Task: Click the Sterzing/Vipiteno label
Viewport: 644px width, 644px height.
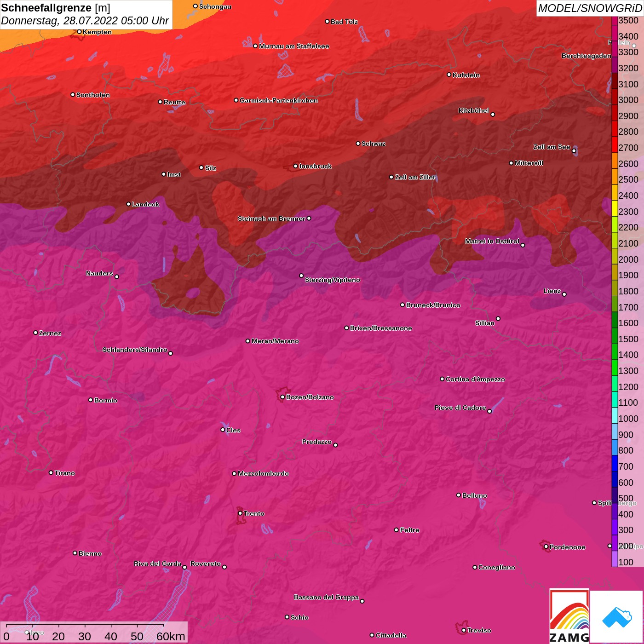Action: pos(332,280)
